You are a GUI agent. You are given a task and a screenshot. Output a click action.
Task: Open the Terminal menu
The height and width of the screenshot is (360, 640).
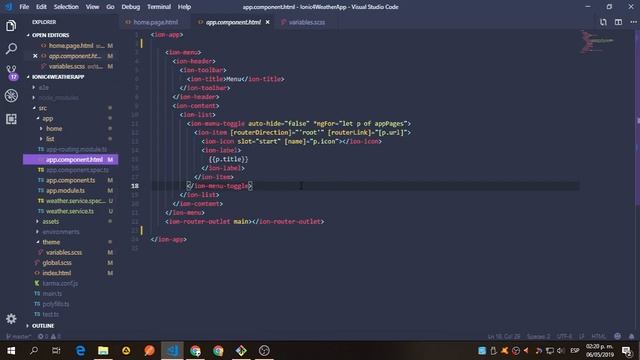point(159,7)
